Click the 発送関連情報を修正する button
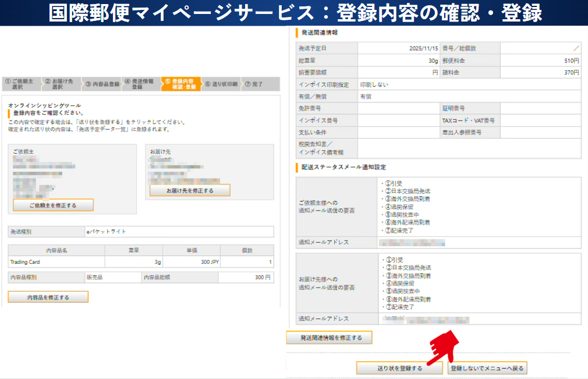Image resolution: width=588 pixels, height=379 pixels. click(x=329, y=338)
